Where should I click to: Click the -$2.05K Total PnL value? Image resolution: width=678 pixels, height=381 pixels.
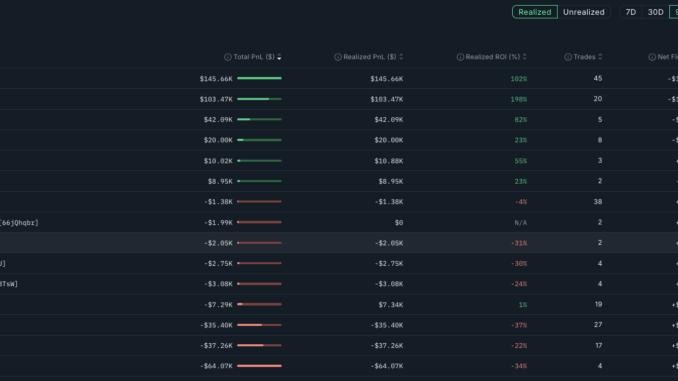pyautogui.click(x=218, y=243)
